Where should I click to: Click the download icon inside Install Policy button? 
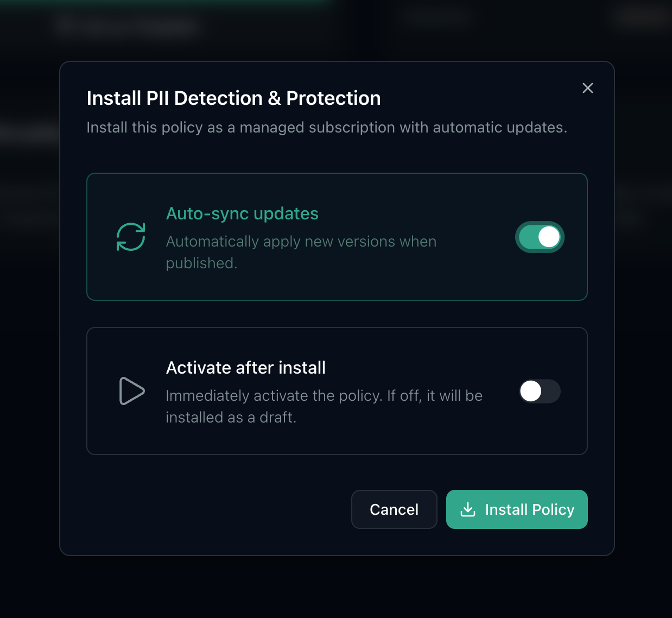pyautogui.click(x=468, y=509)
